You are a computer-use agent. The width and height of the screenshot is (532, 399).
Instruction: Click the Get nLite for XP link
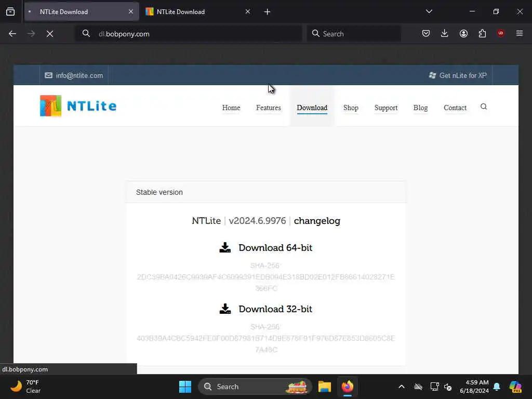458,75
